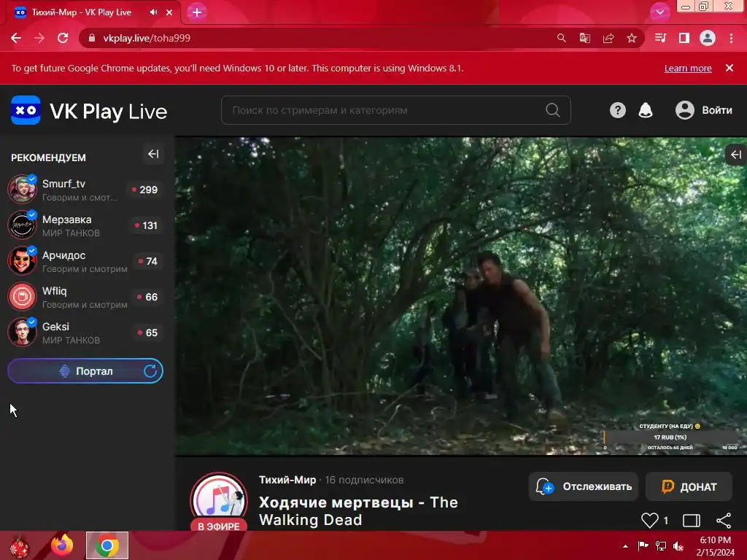The width and height of the screenshot is (747, 560).
Task: Click the Action Center flag tray icon
Action: (643, 546)
